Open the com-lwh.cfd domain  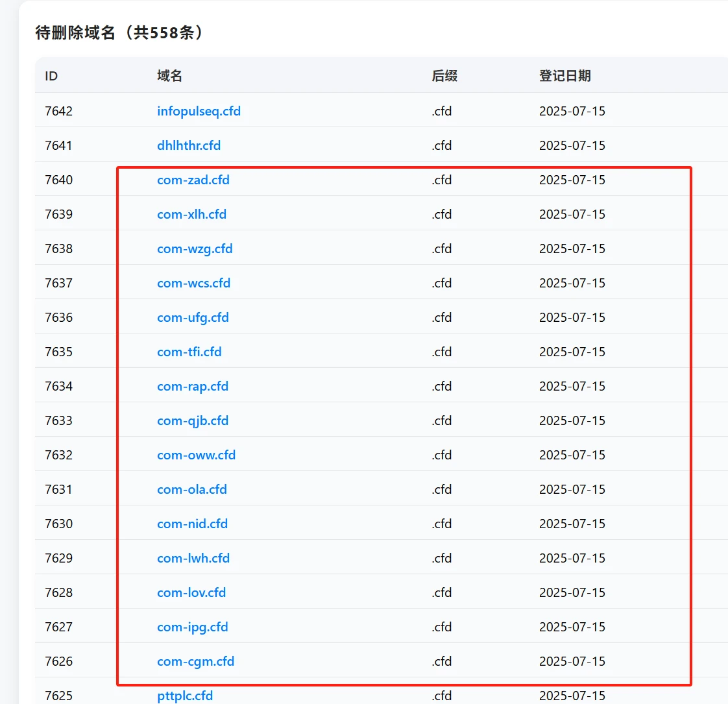(193, 558)
